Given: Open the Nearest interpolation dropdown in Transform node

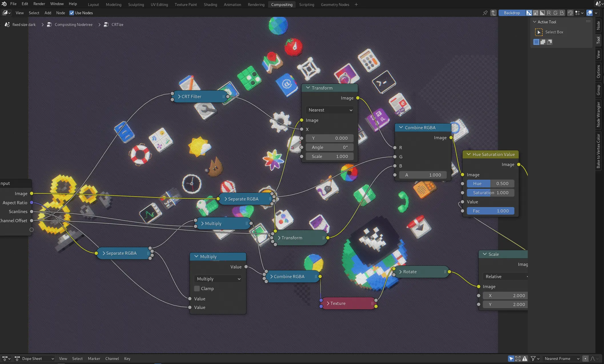Looking at the screenshot, I should coord(330,110).
